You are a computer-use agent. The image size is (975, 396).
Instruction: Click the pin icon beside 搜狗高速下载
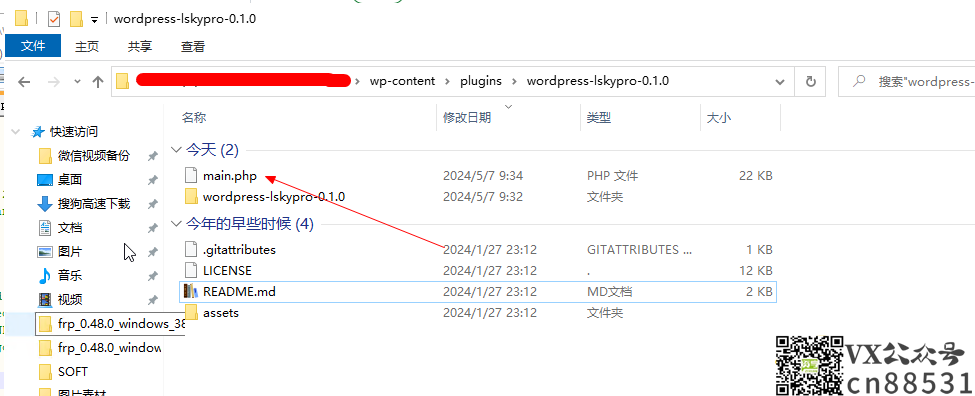click(152, 204)
